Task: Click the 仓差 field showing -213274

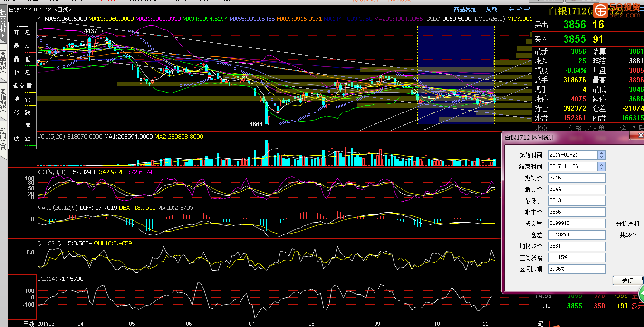Action: (x=577, y=235)
